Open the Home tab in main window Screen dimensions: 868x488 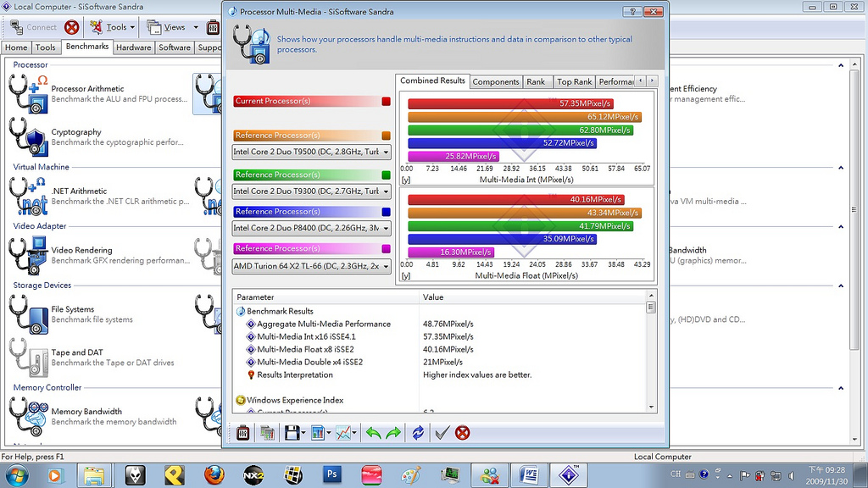16,47
